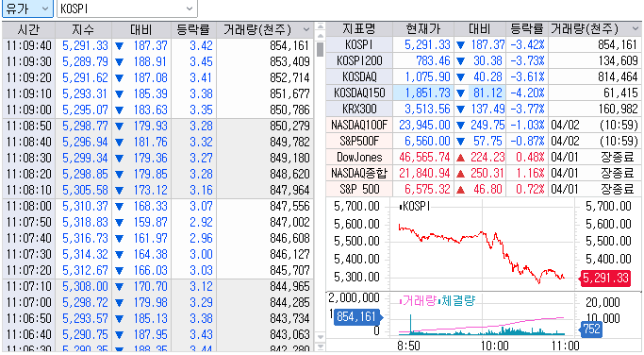Viewport: 644px width, 355px height.
Task: Click the red 5,291.33 price tag on chart
Action: tap(604, 279)
